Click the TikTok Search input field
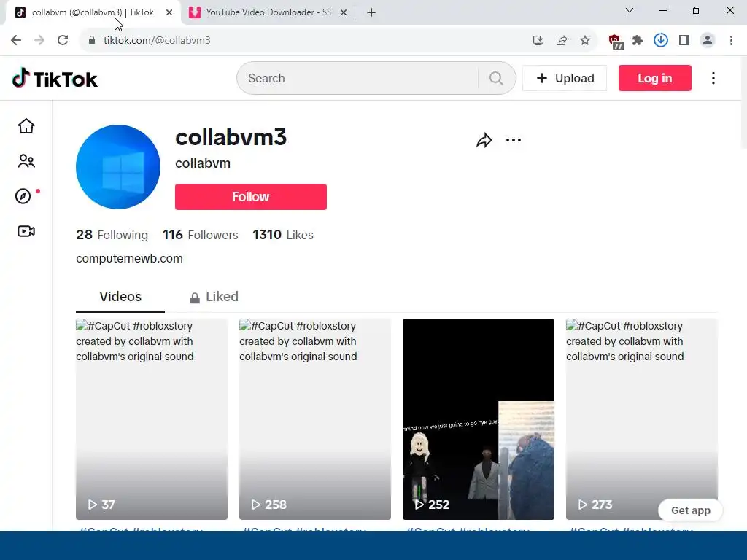Screen dimensions: 747x560 [362, 78]
